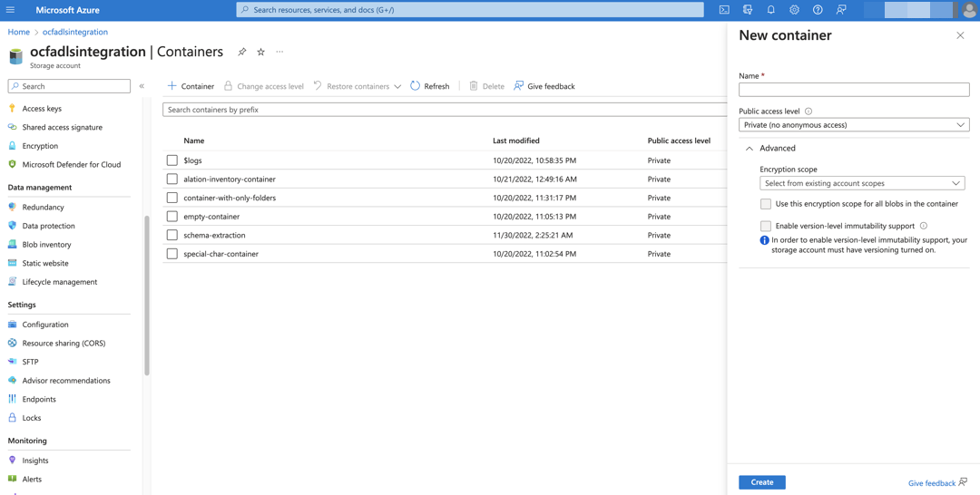Open the help question mark icon
Screen dimensions: 980x495
(x=818, y=10)
